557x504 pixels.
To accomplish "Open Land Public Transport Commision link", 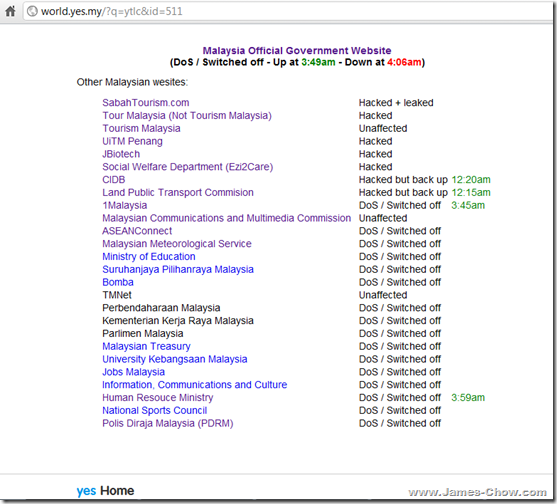I will pos(178,192).
